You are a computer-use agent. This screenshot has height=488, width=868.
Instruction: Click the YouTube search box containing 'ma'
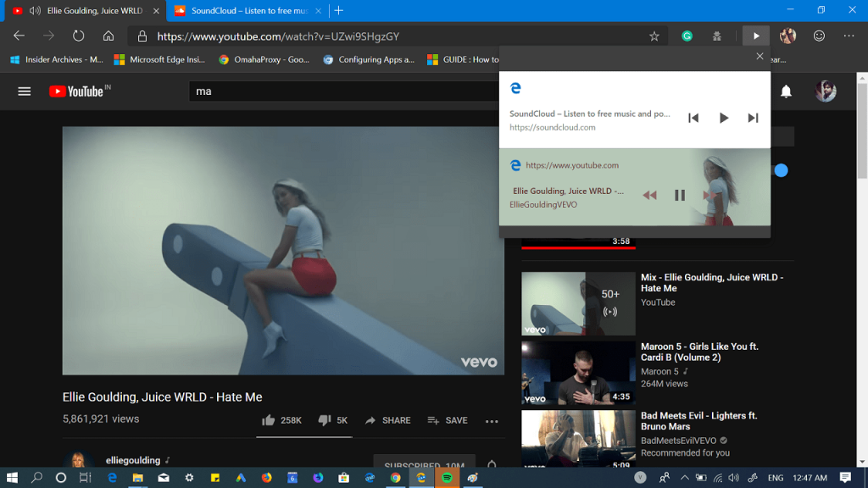pyautogui.click(x=343, y=91)
